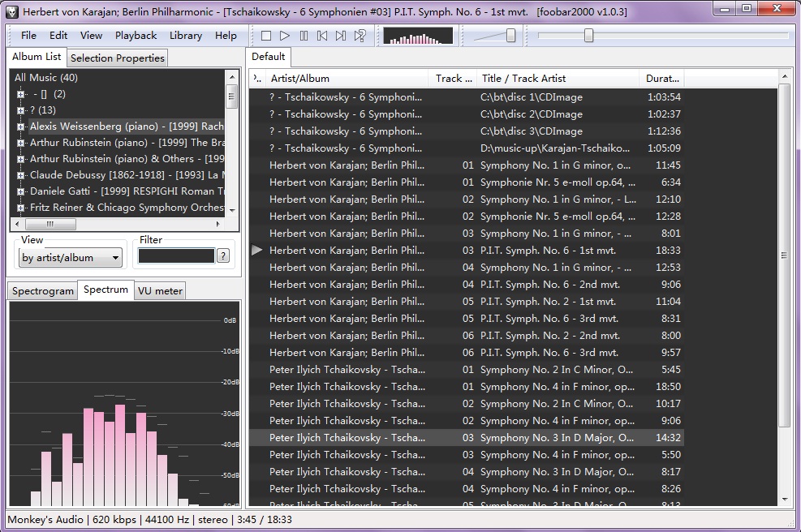This screenshot has height=532, width=801.
Task: Click the Random playback icon
Action: [x=360, y=35]
